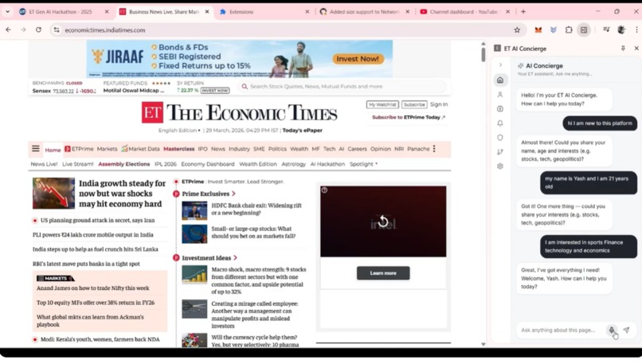Click Learn more under the Intel ad
Screen dimensions: 642x364
coord(383,273)
